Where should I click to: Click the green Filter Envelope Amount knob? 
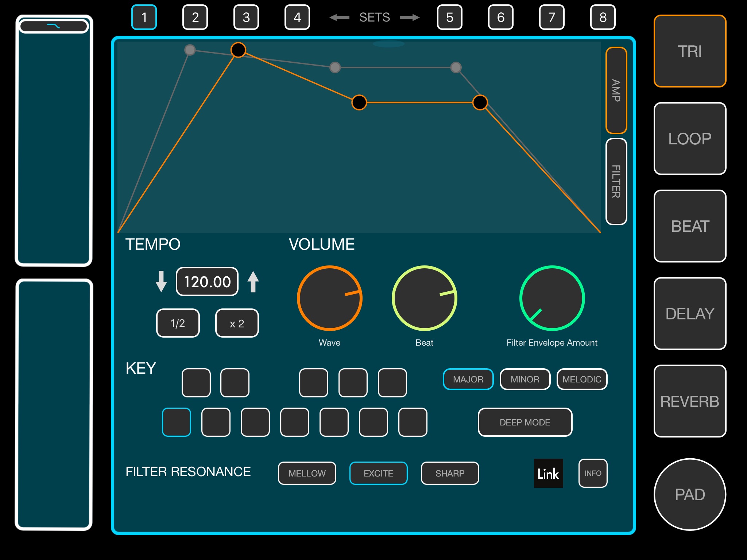point(552,298)
